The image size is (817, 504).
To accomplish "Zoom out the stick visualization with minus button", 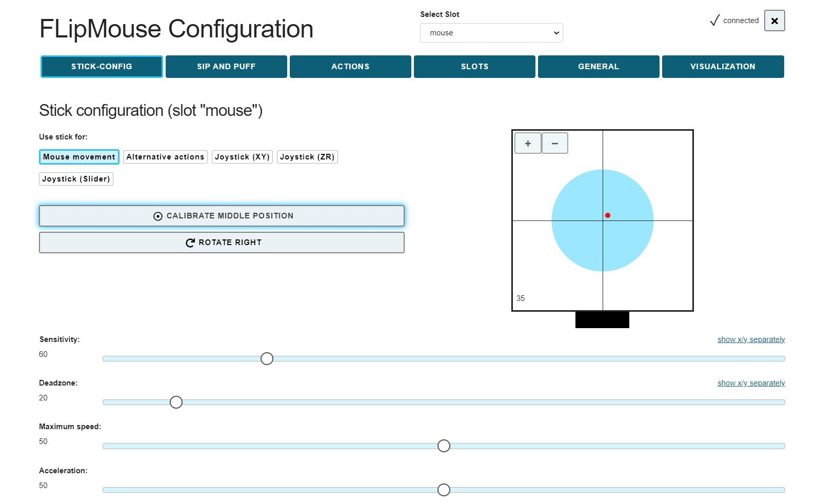I will (x=555, y=143).
